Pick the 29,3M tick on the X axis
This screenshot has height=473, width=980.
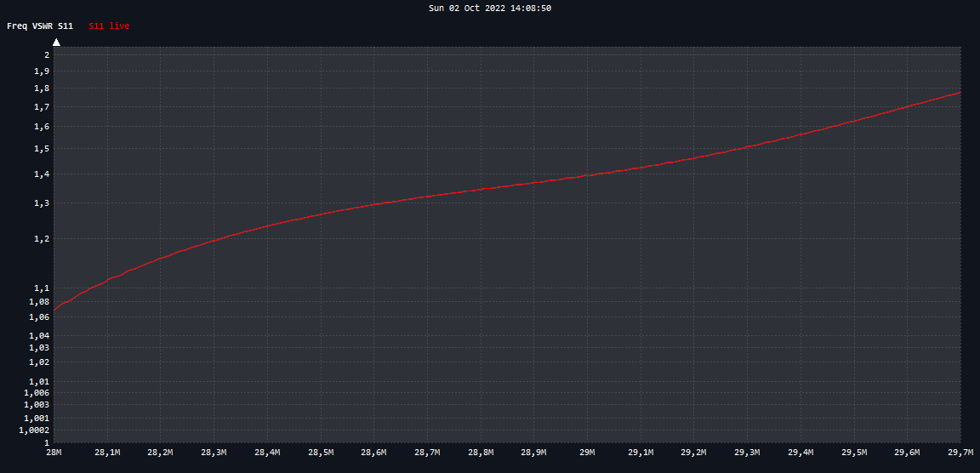tap(748, 453)
